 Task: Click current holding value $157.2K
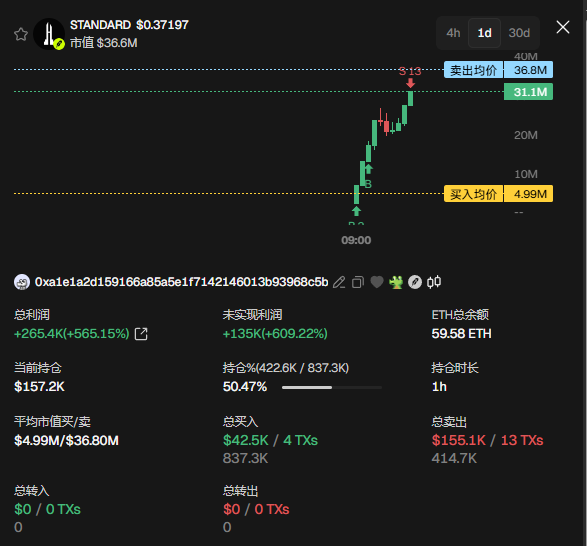coord(39,387)
